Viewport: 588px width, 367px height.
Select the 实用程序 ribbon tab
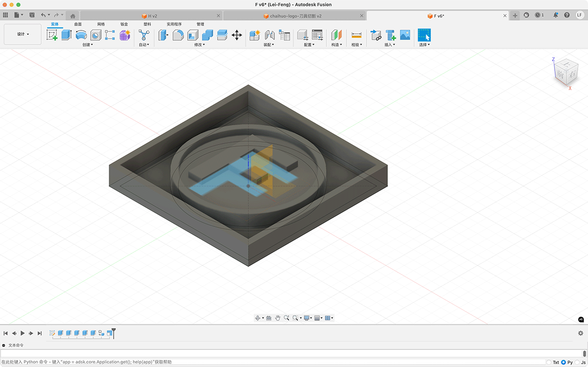pyautogui.click(x=174, y=24)
